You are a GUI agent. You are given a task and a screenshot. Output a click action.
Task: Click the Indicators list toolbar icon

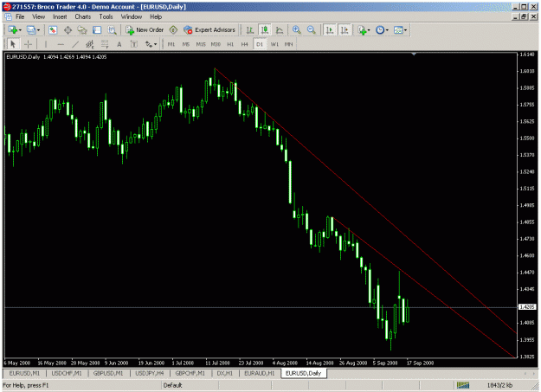point(362,30)
